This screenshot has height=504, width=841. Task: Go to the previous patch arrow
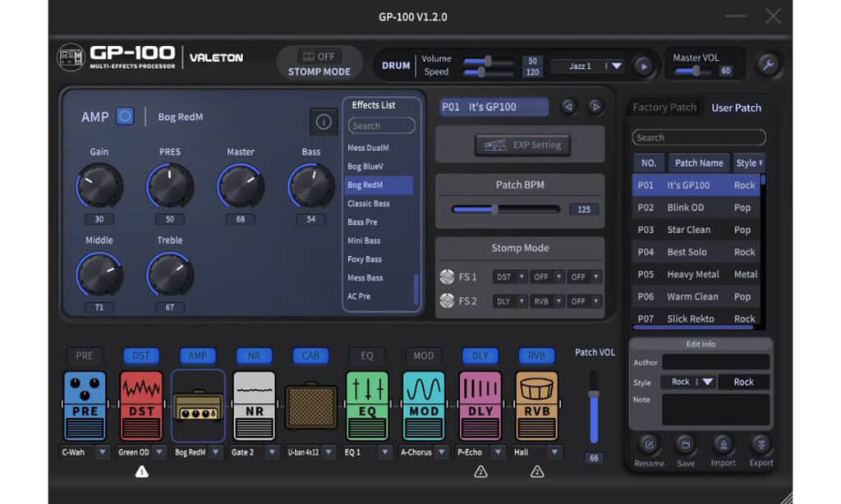click(568, 106)
